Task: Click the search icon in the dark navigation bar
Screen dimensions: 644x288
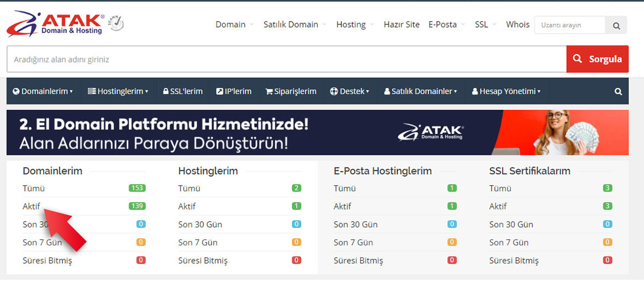Action: coord(618,91)
